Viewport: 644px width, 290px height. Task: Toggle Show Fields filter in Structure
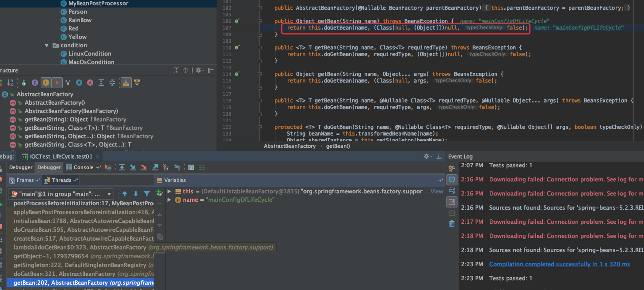[46, 83]
